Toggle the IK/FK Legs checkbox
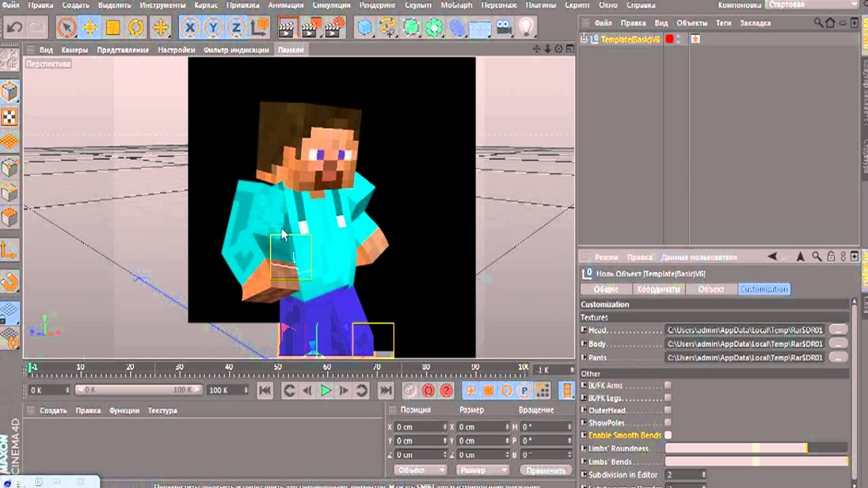Viewport: 868px width, 488px height. coord(668,398)
